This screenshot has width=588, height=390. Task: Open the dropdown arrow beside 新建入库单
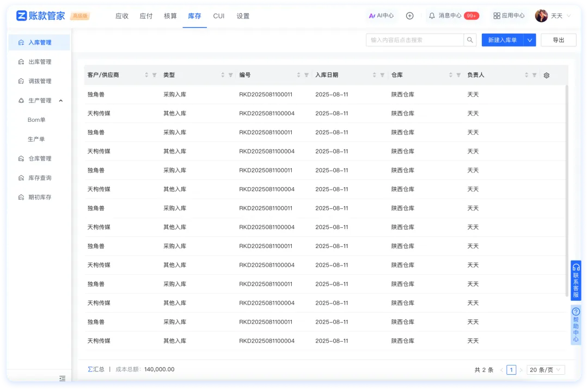[x=530, y=40]
